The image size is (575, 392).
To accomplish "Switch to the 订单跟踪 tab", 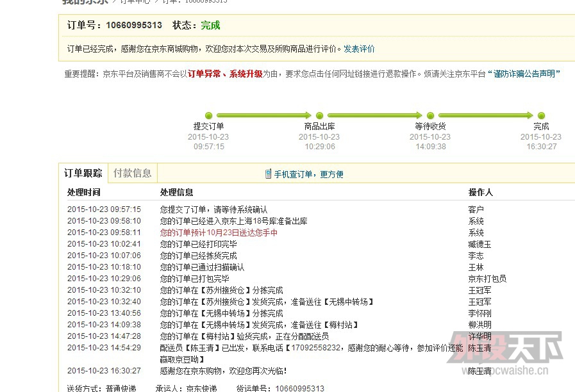I will pos(83,173).
